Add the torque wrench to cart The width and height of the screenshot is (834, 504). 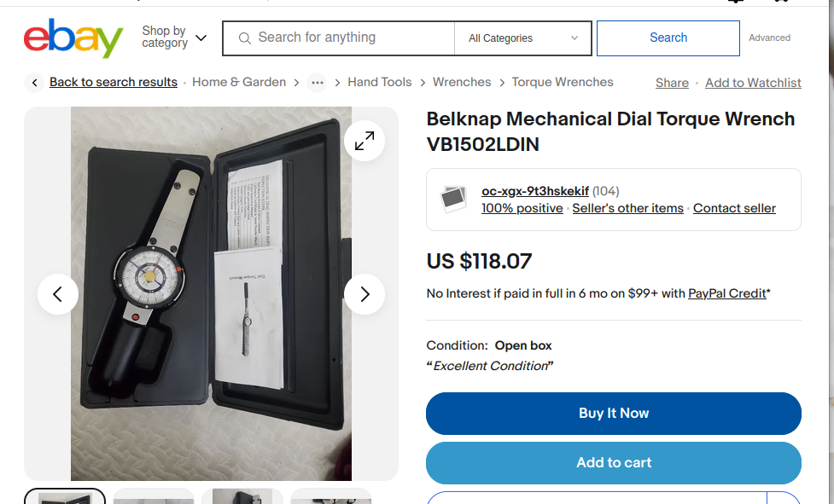[x=614, y=463]
